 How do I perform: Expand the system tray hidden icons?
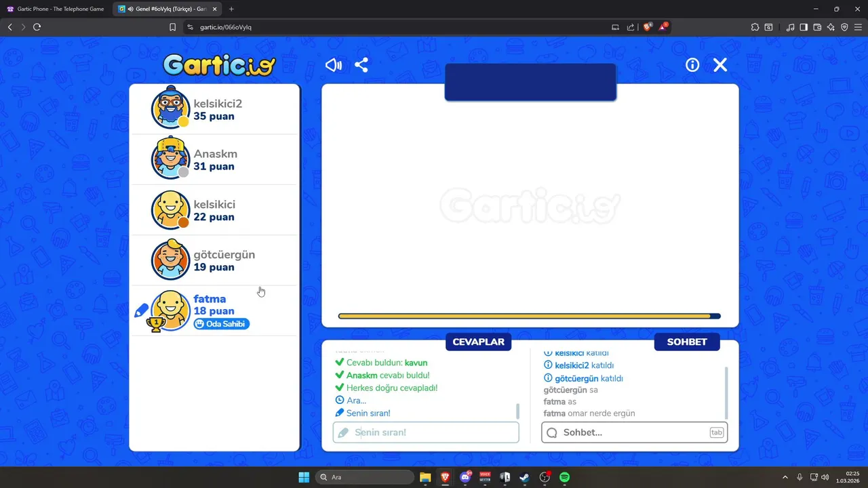(x=785, y=477)
